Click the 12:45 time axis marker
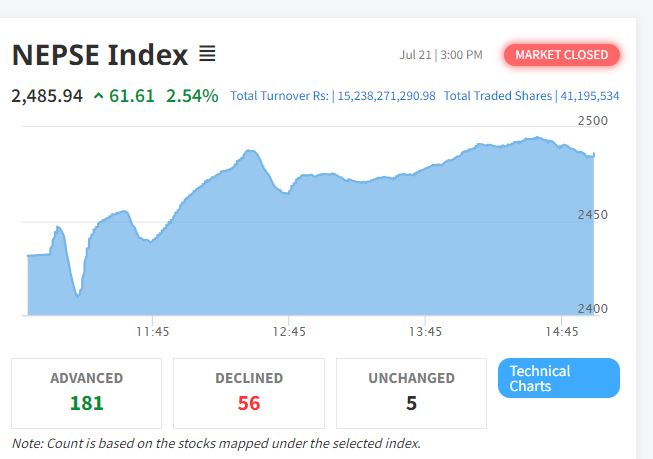The image size is (653, 459). click(x=289, y=332)
